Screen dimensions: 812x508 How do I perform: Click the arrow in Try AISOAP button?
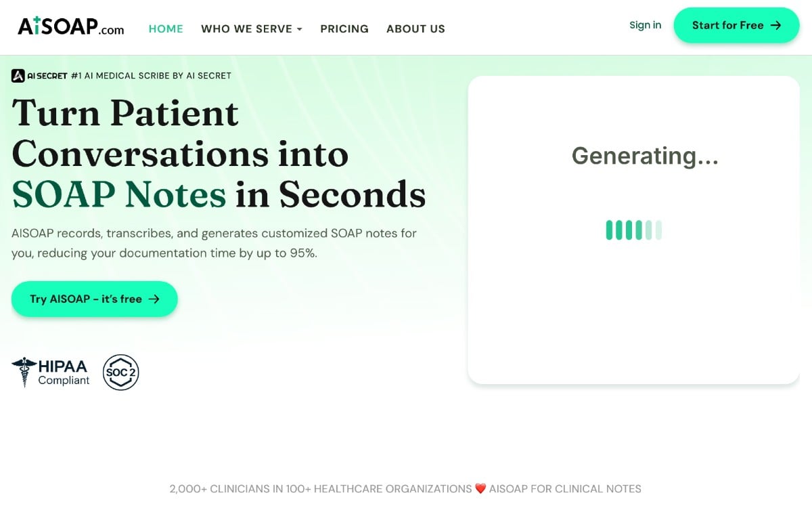click(x=154, y=299)
